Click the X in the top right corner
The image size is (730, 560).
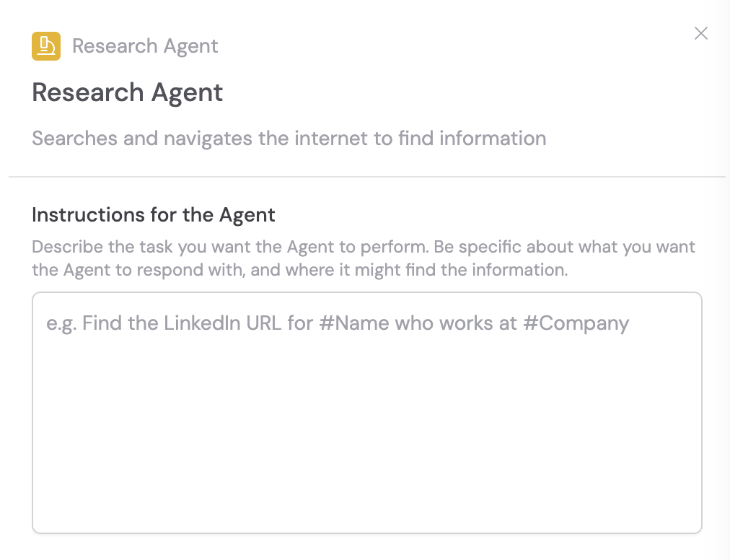700,33
